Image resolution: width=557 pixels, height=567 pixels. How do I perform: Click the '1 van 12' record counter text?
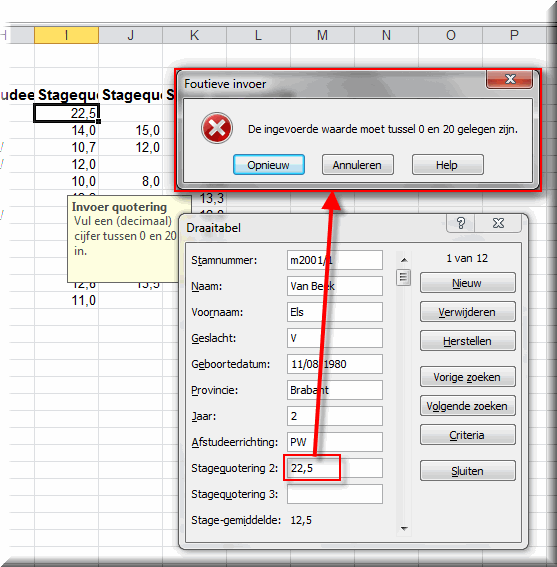point(467,258)
